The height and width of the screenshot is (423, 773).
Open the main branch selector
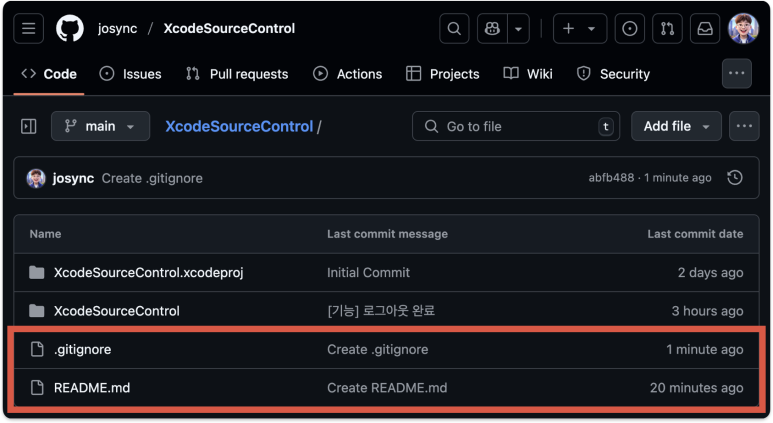tap(100, 126)
